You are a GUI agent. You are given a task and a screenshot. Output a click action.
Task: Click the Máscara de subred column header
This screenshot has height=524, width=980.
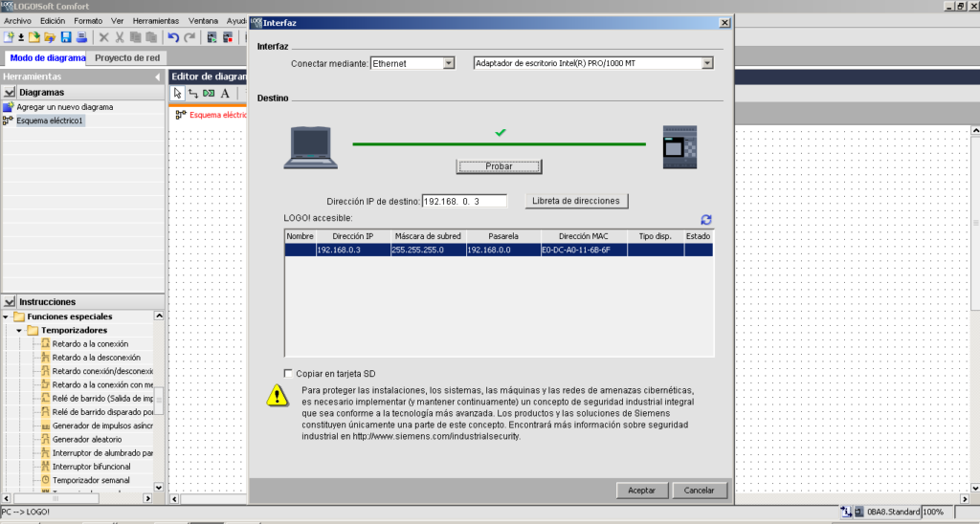click(428, 236)
